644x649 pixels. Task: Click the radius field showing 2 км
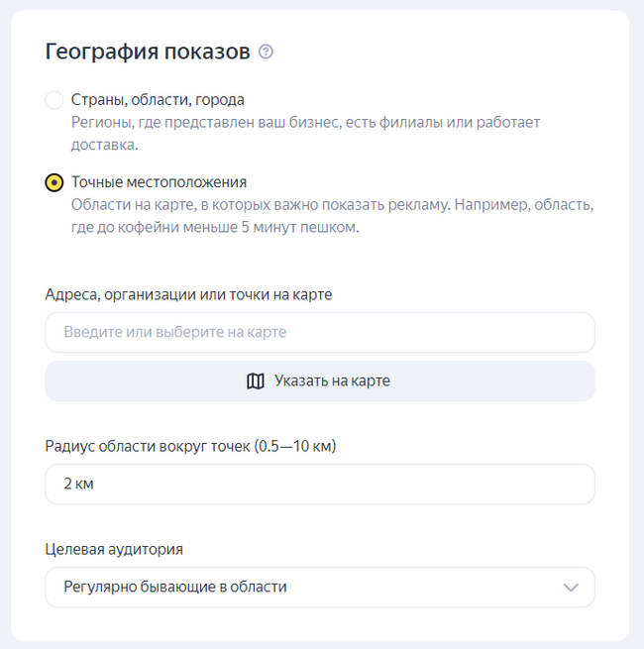319,485
